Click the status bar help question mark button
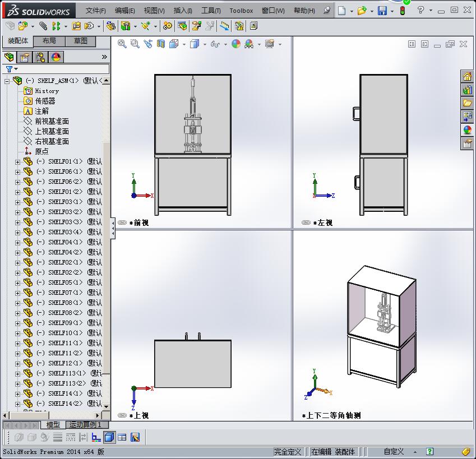This screenshot has height=459, width=476. click(429, 451)
